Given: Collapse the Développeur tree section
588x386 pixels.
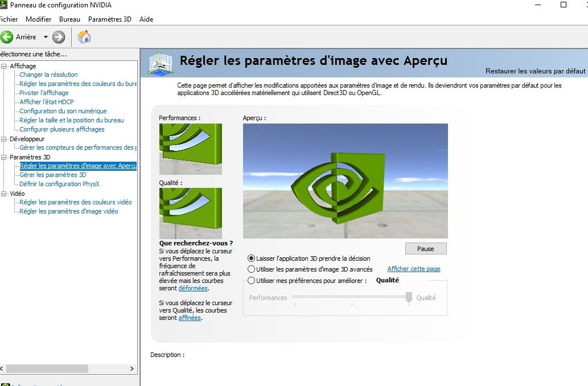Looking at the screenshot, I should pyautogui.click(x=4, y=139).
